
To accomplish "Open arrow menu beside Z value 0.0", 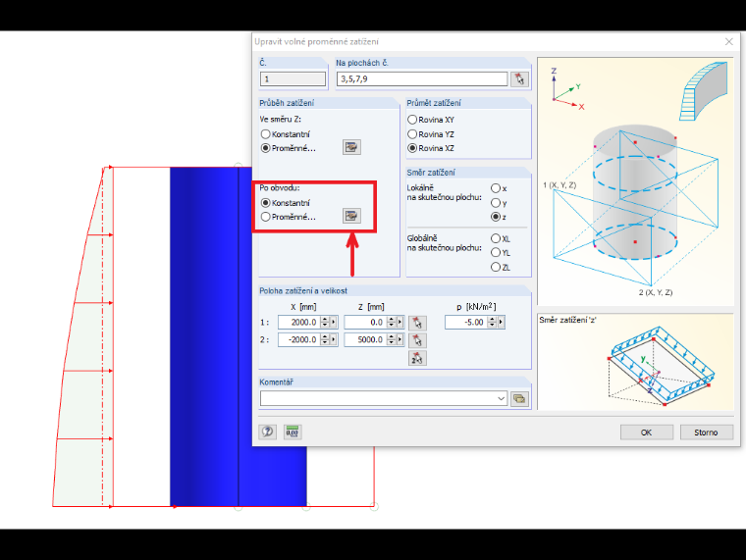I will [x=400, y=323].
